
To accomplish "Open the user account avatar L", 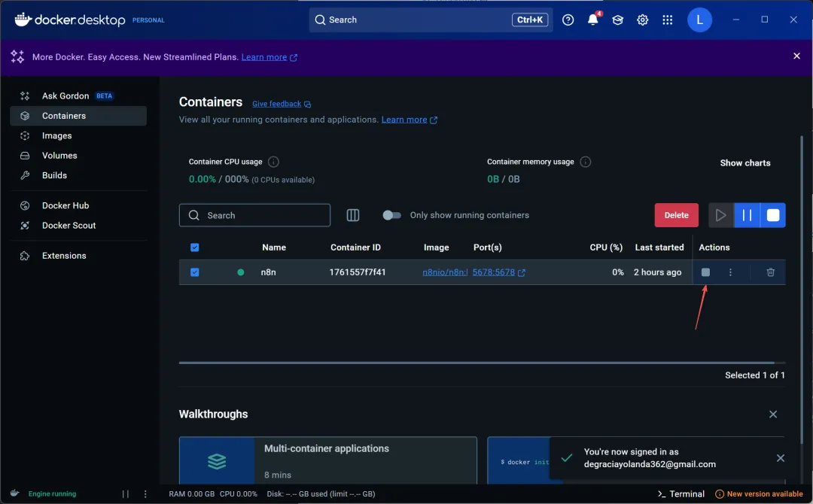I will tap(699, 20).
